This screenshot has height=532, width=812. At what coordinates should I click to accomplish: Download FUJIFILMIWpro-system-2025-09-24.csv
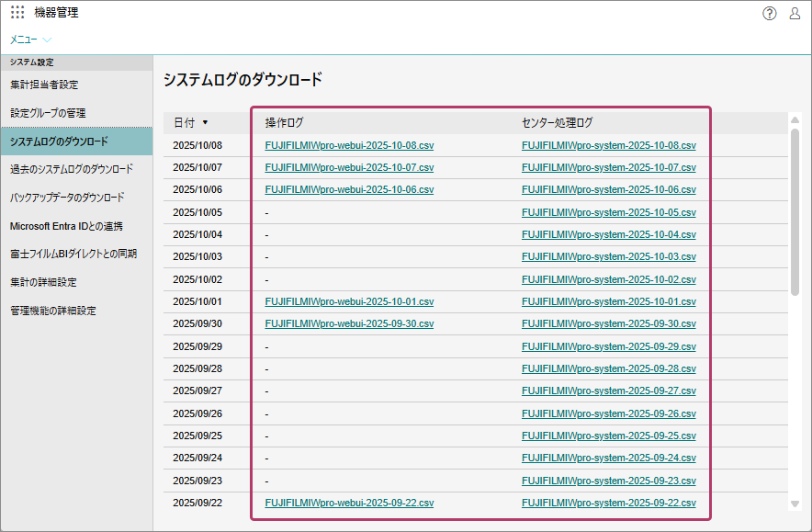click(x=608, y=458)
